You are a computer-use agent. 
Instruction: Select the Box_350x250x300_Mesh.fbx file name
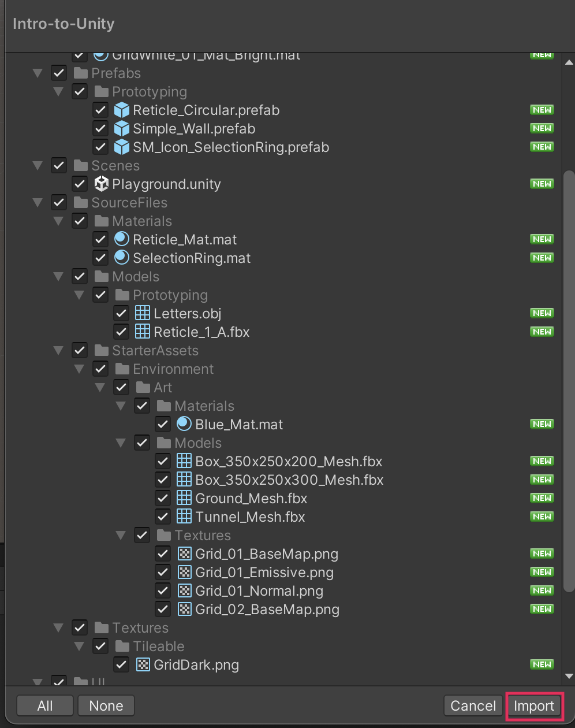289,480
